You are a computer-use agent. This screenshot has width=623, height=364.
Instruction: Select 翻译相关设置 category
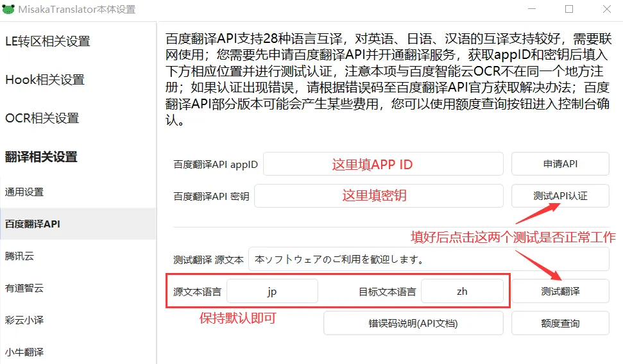pyautogui.click(x=41, y=157)
